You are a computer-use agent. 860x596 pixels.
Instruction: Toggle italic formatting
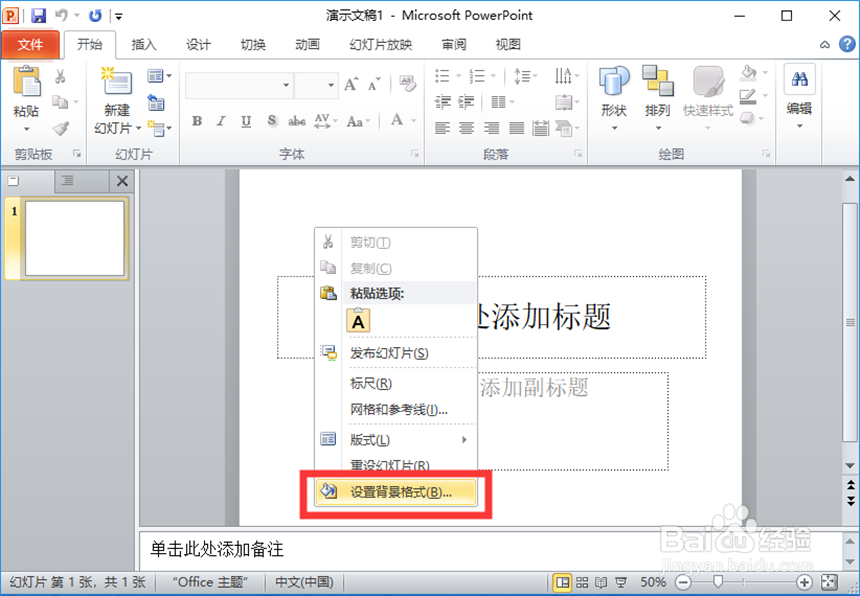pos(221,121)
